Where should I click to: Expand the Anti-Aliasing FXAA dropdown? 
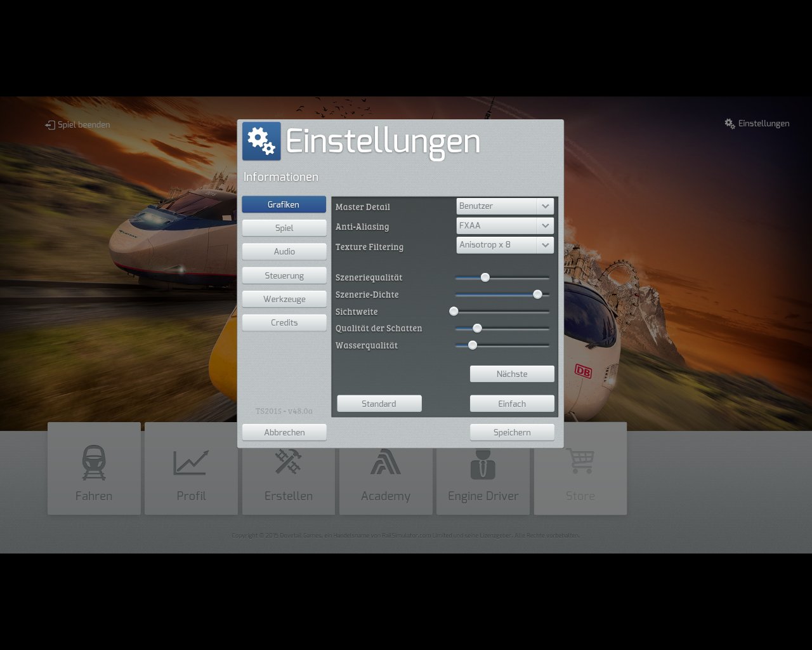tap(505, 225)
